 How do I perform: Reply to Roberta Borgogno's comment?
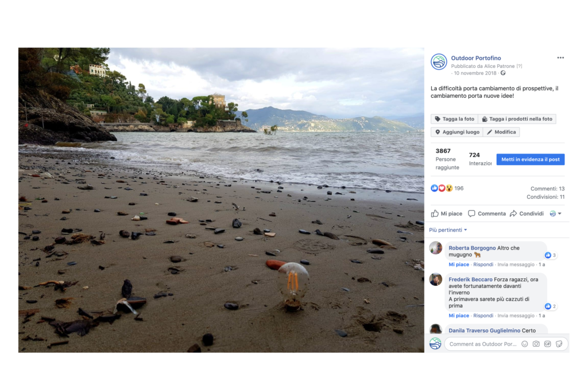[483, 264]
